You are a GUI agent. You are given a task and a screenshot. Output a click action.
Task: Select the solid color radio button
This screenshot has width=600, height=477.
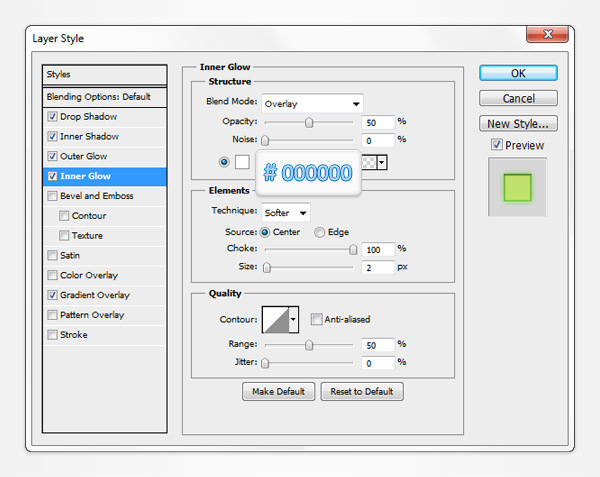[224, 162]
